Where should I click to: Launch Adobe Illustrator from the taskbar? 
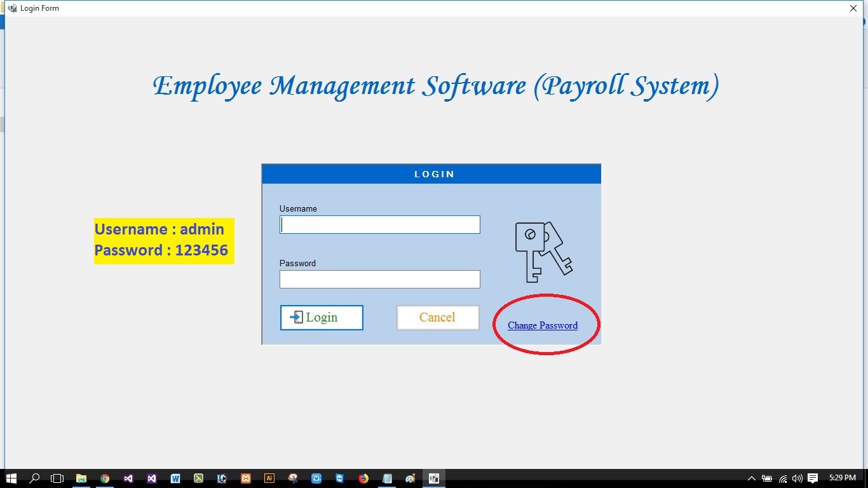pos(269,478)
